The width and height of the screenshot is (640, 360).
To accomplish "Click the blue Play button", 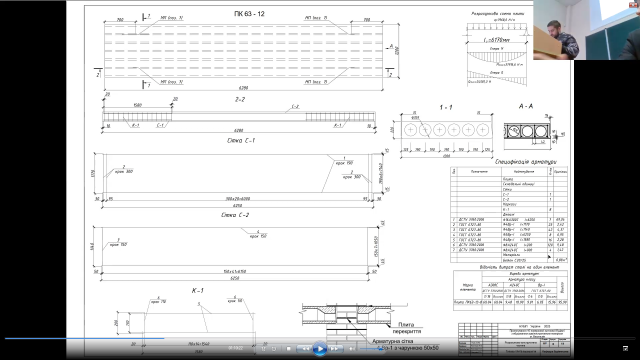I will point(320,349).
